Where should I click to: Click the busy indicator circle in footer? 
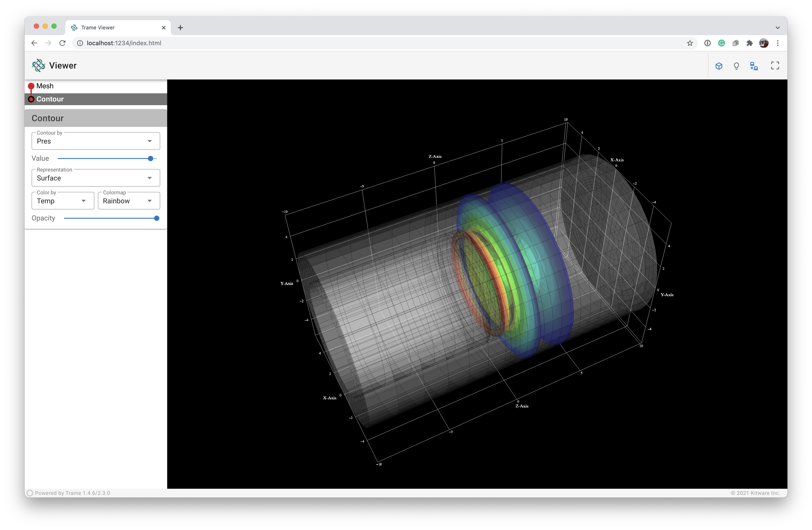pos(30,493)
